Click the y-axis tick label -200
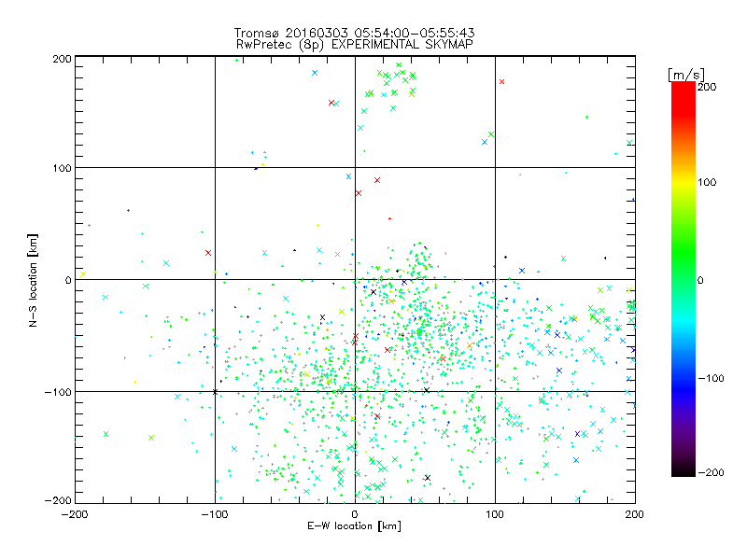This screenshot has width=747, height=560. click(x=58, y=500)
